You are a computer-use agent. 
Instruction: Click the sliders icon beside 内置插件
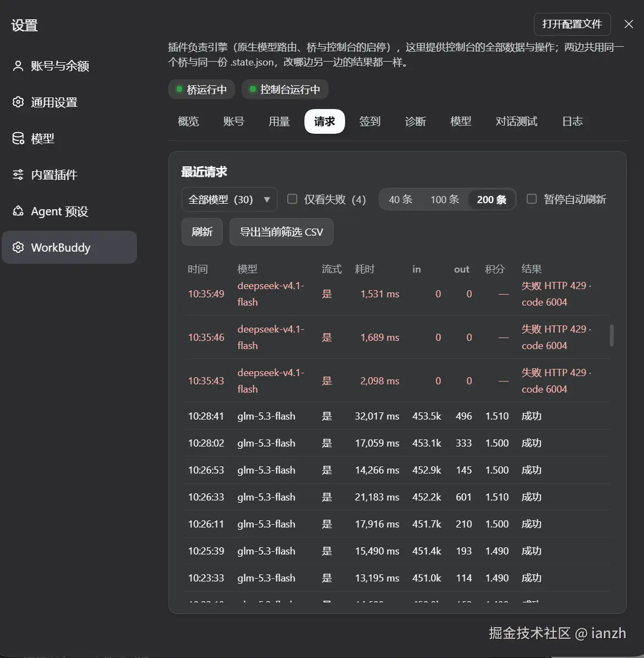(x=18, y=175)
